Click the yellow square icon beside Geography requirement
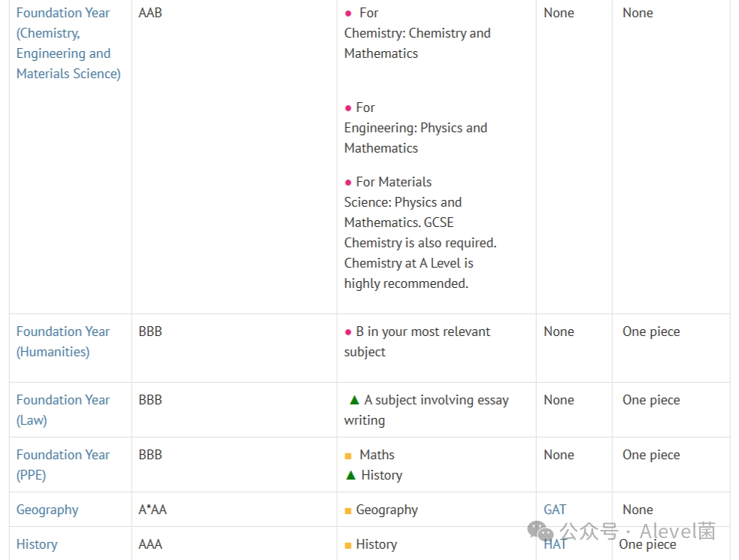 pos(348,511)
